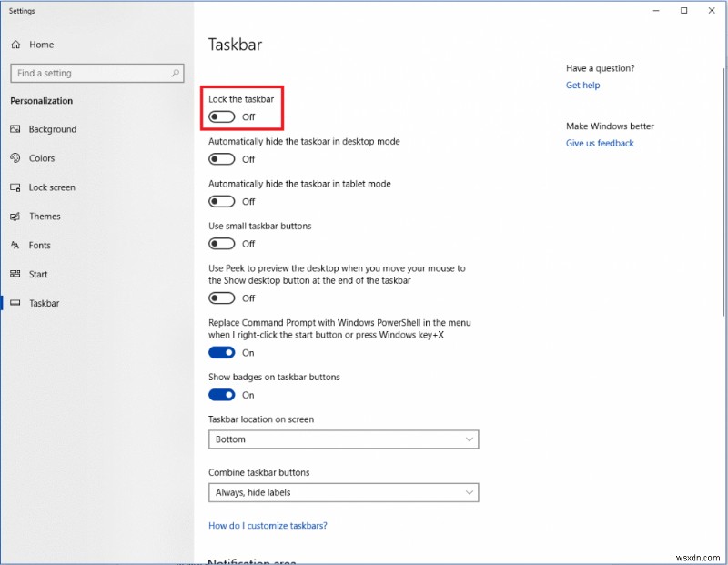Select the Themes brush icon
This screenshot has height=565, width=728.
(x=15, y=217)
